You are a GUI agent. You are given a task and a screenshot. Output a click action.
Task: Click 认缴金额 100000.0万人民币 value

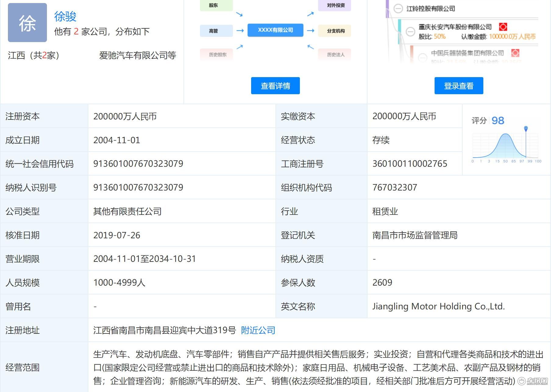click(512, 37)
